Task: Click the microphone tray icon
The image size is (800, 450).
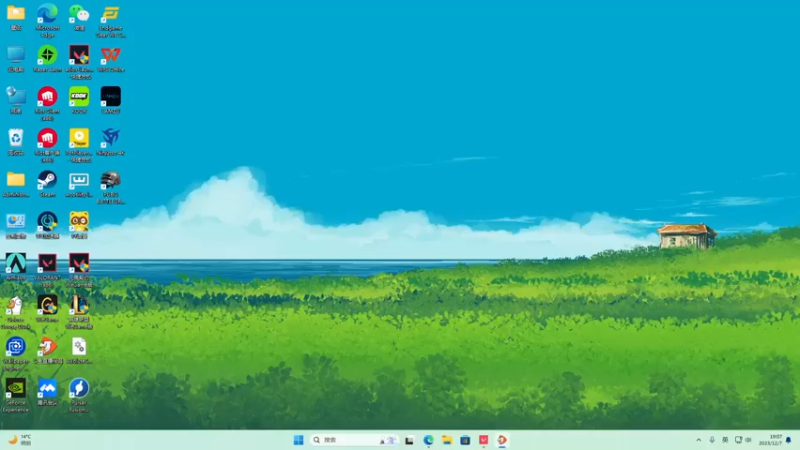Action: tap(712, 440)
